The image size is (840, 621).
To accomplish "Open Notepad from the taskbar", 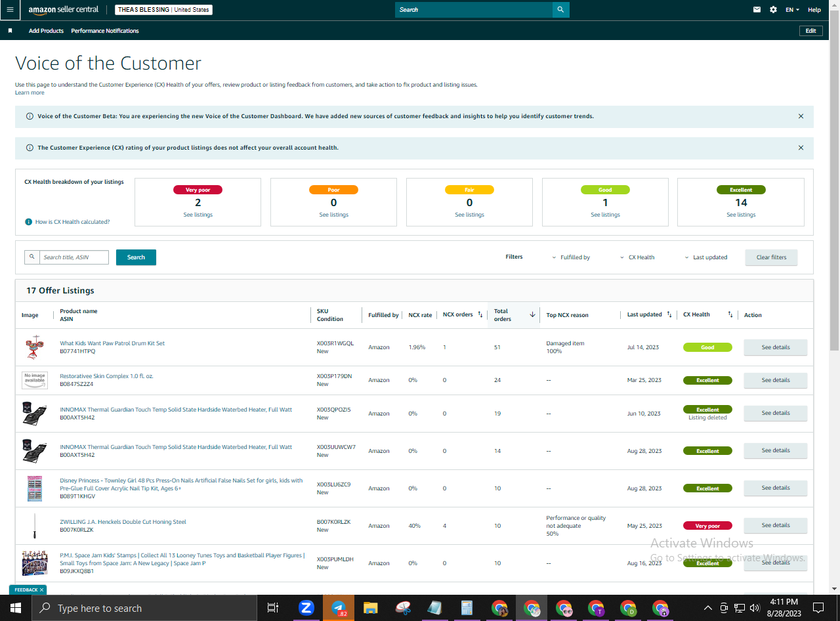I will pyautogui.click(x=435, y=608).
